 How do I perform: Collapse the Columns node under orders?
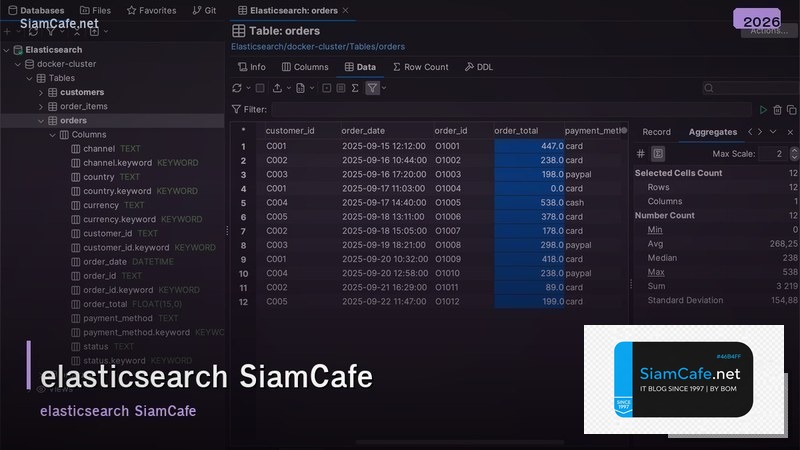pyautogui.click(x=53, y=135)
